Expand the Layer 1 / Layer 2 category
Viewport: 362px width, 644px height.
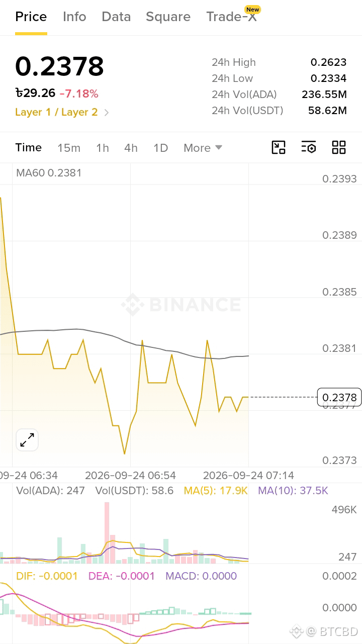tap(62, 112)
